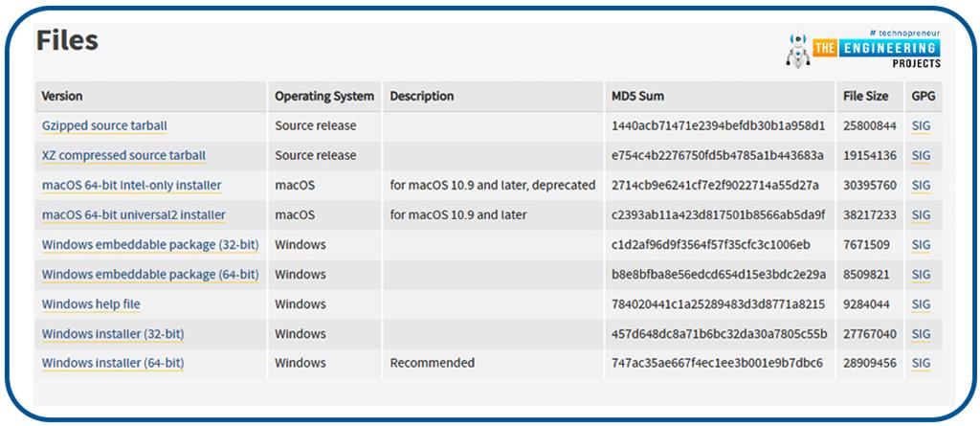Click SIG for Windows installer (32-bit)
The width and height of the screenshot is (980, 426).
point(921,334)
